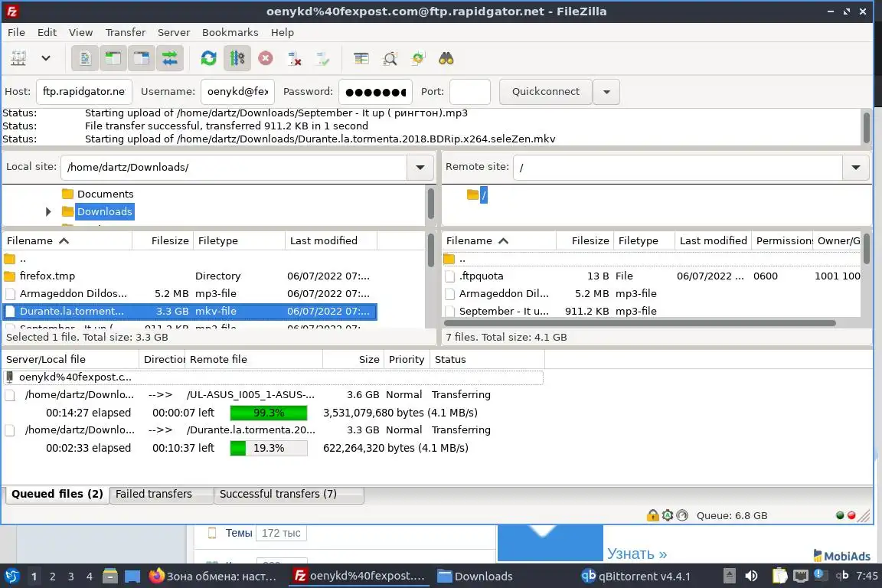
Task: Select the server entry oenykd%40fexpost queue row
Action: pos(273,377)
